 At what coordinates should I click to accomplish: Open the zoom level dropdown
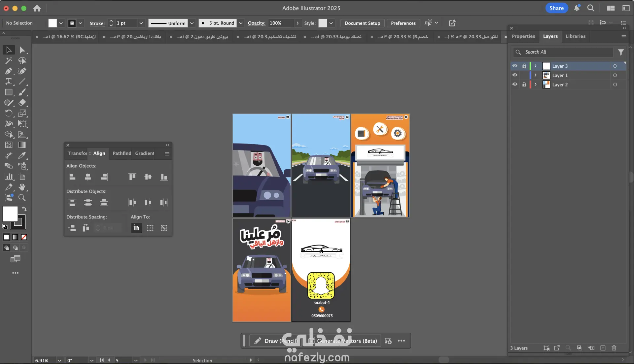click(59, 360)
